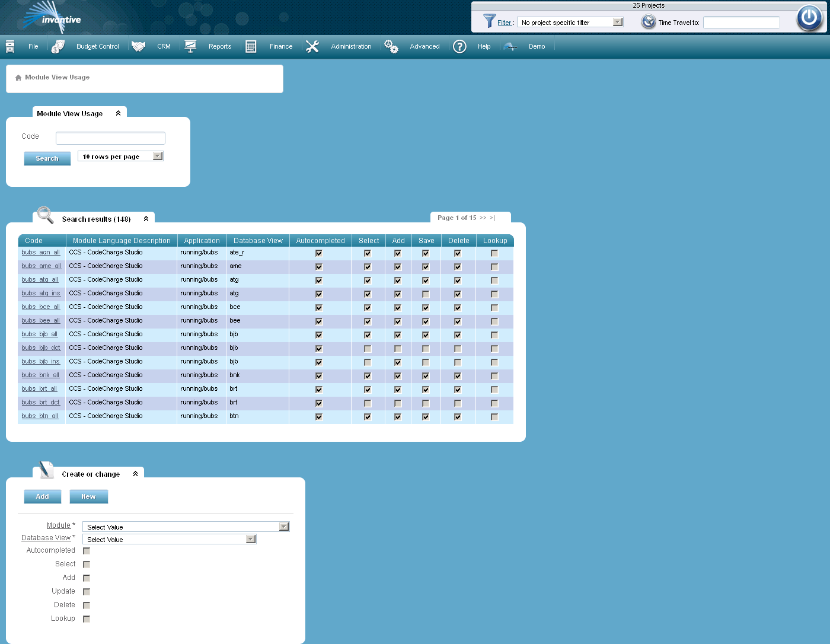Click the CRM handshake icon
Image resolution: width=830 pixels, height=644 pixels.
(138, 46)
